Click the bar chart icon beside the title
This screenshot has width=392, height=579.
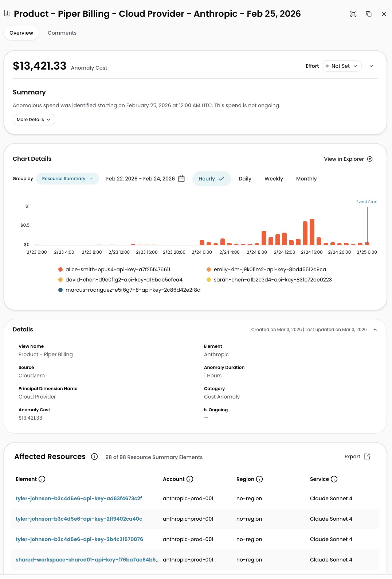[x=7, y=13]
